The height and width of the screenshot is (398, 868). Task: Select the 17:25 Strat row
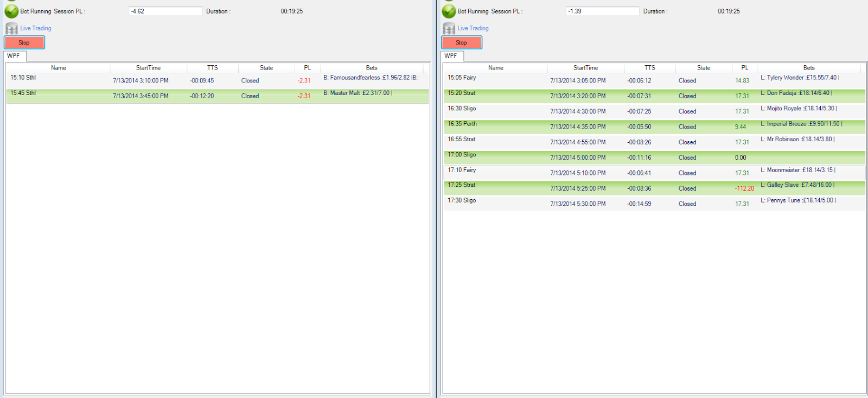click(x=655, y=188)
